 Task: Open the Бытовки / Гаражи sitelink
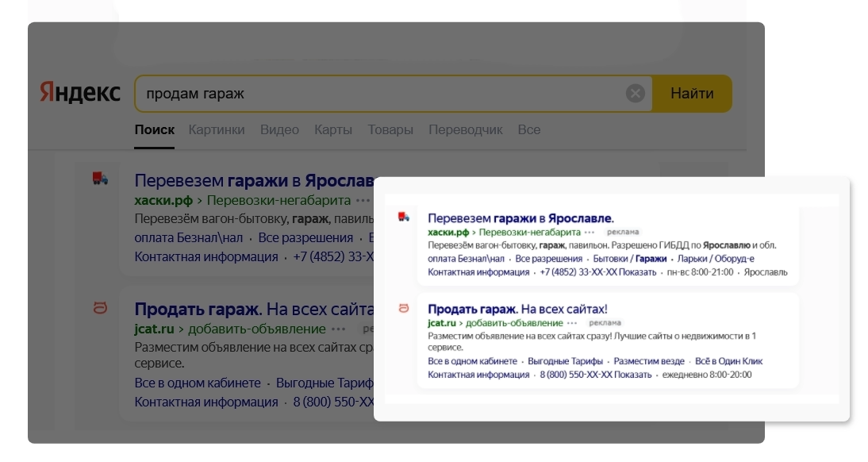tap(629, 259)
